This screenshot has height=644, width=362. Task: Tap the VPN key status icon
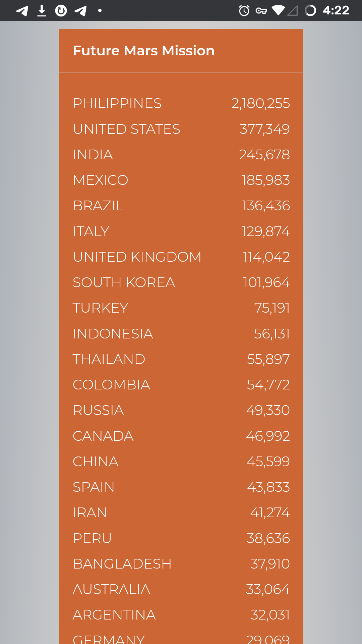click(x=261, y=11)
